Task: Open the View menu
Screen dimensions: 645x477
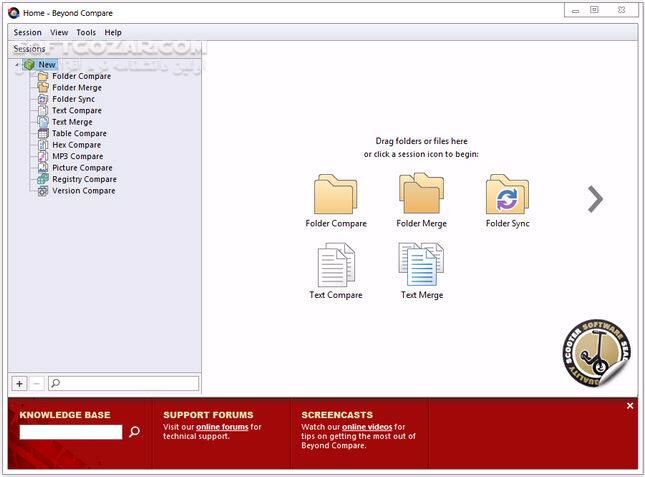Action: [x=59, y=32]
